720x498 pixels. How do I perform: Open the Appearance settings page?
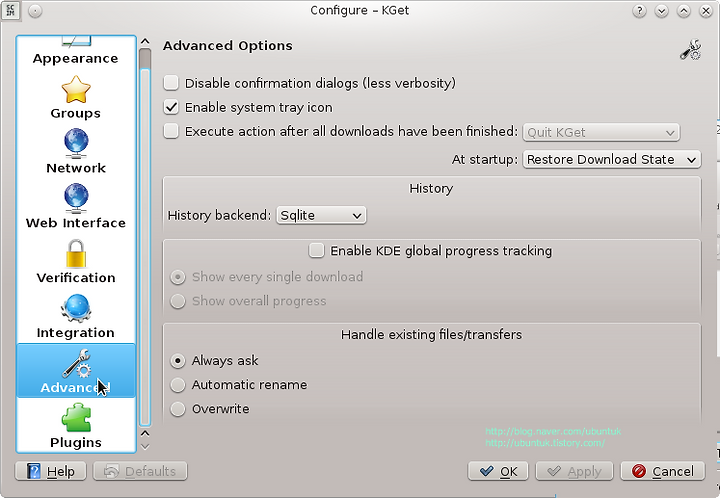(76, 51)
